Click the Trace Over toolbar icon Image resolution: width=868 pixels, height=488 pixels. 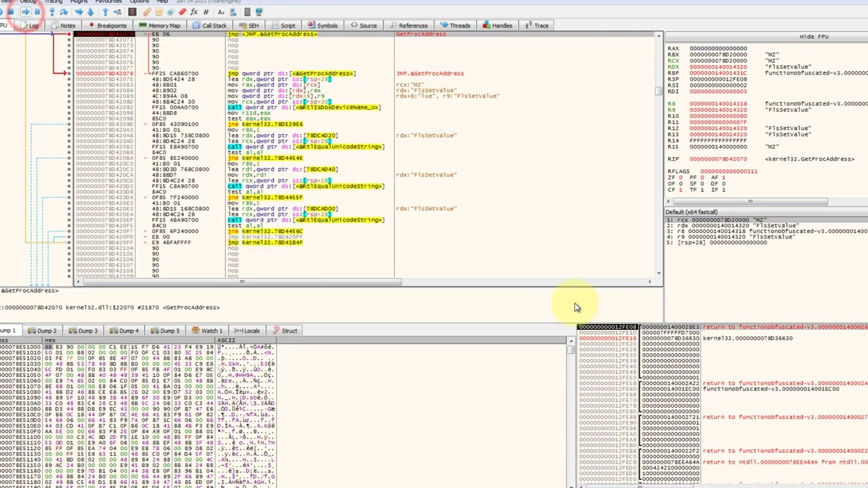pos(91,12)
